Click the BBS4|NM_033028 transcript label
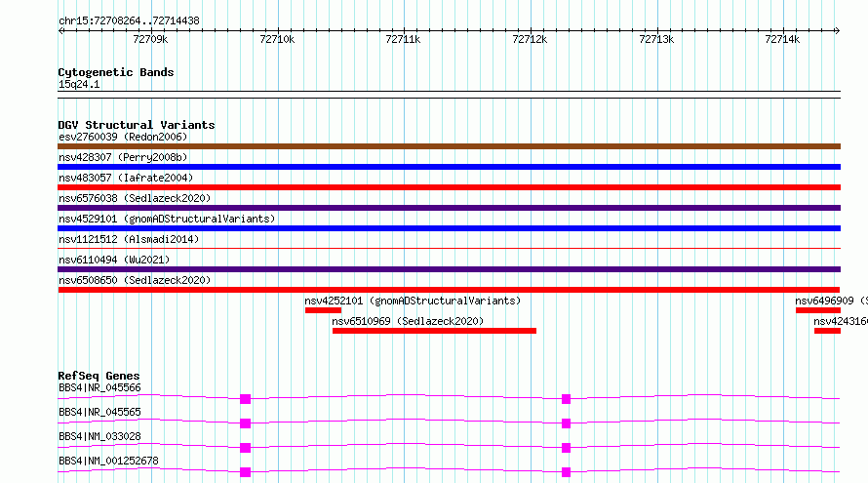The height and width of the screenshot is (483, 868). pyautogui.click(x=99, y=436)
